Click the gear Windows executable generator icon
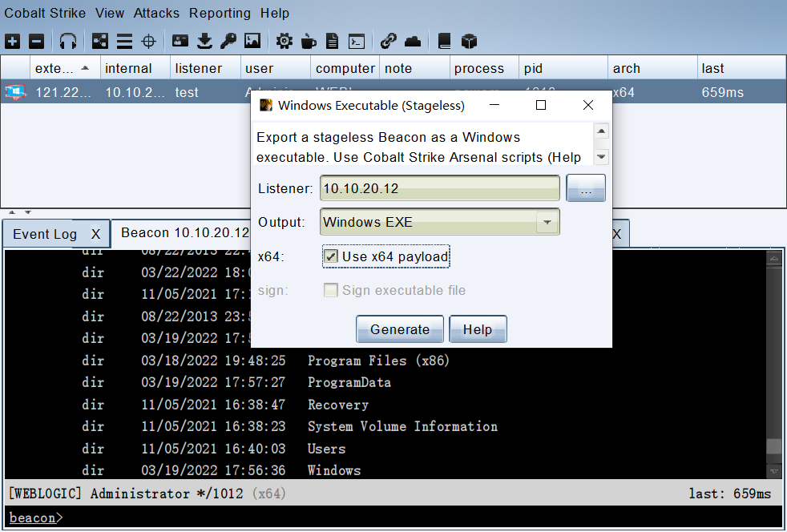 284,41
